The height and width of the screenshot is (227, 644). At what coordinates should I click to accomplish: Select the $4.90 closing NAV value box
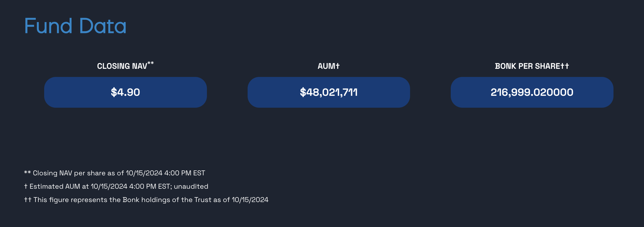pyautogui.click(x=125, y=92)
